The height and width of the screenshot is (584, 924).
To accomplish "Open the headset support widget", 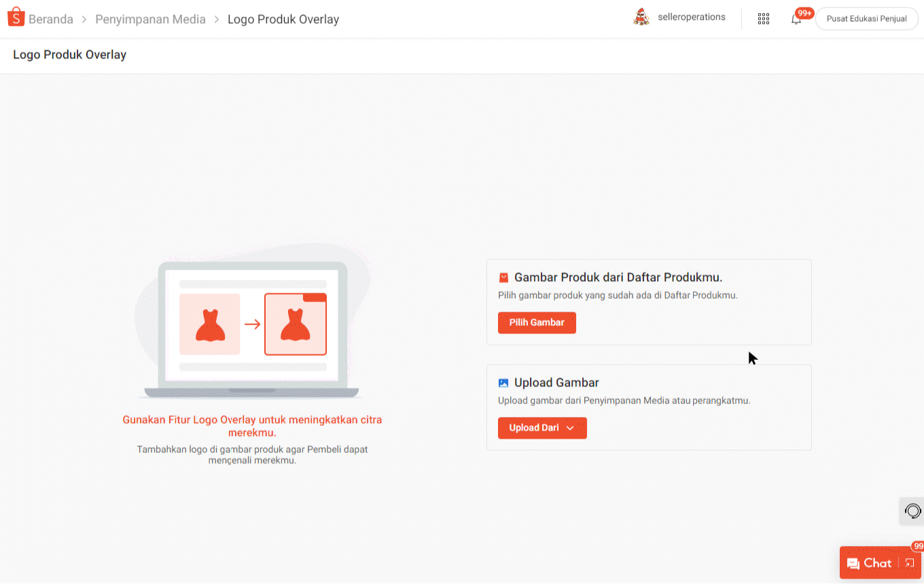I will point(913,511).
